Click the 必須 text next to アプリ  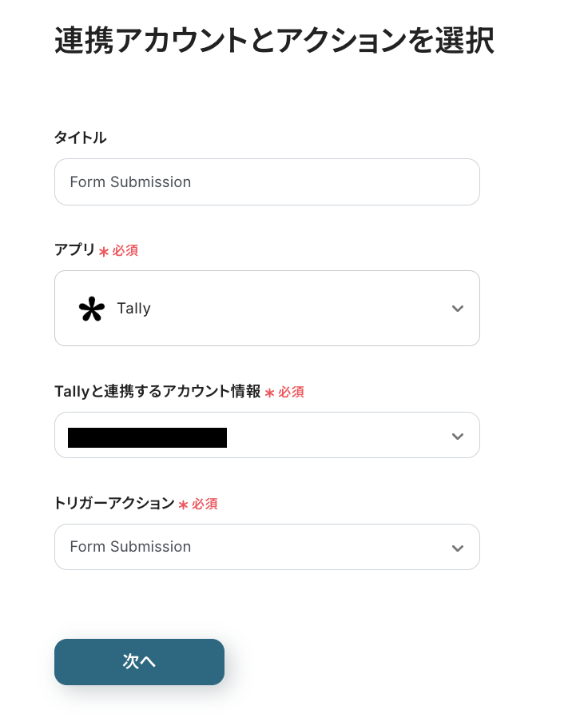(125, 250)
